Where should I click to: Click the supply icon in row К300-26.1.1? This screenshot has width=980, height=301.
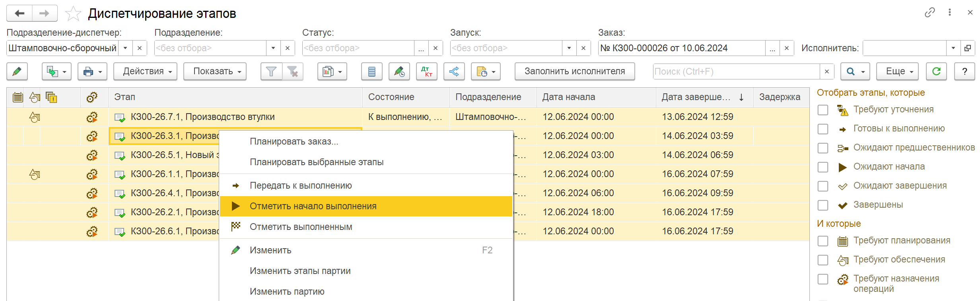35,174
